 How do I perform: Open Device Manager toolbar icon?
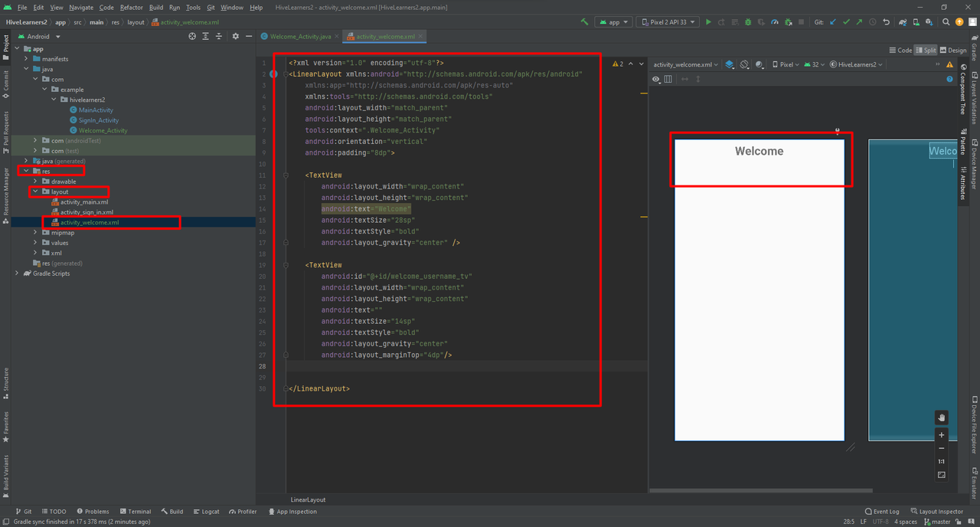[x=916, y=22]
